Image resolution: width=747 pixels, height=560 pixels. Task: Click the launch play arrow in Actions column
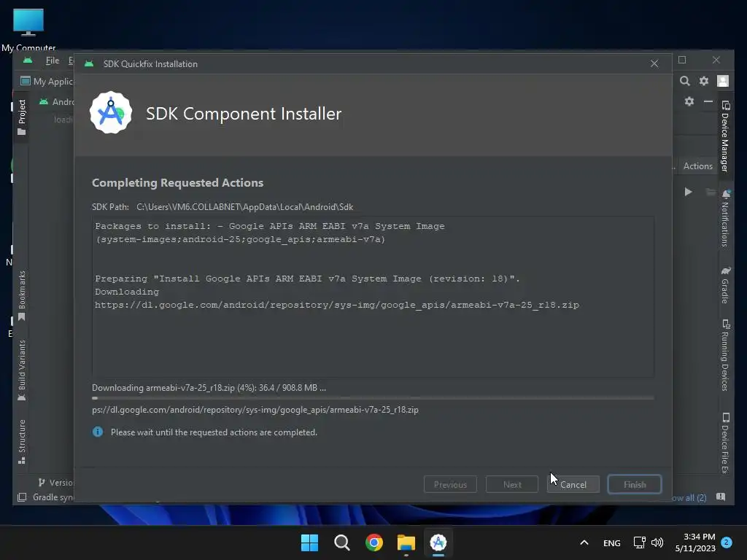click(x=688, y=192)
